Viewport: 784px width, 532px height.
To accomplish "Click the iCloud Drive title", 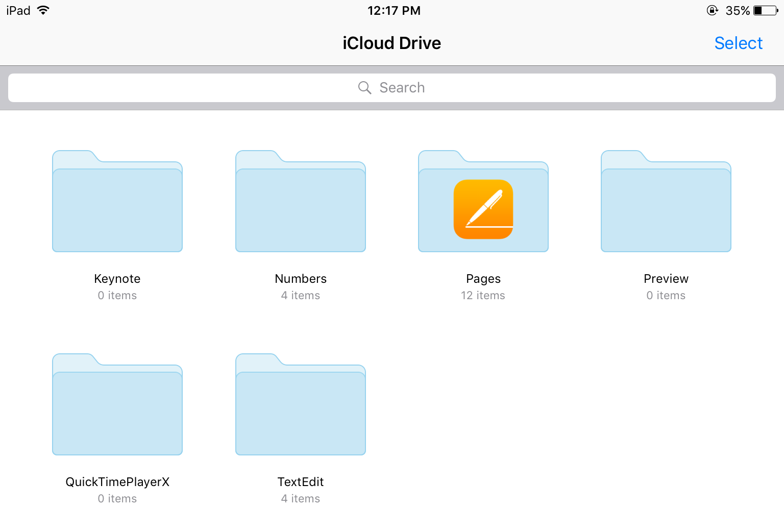I will point(391,43).
